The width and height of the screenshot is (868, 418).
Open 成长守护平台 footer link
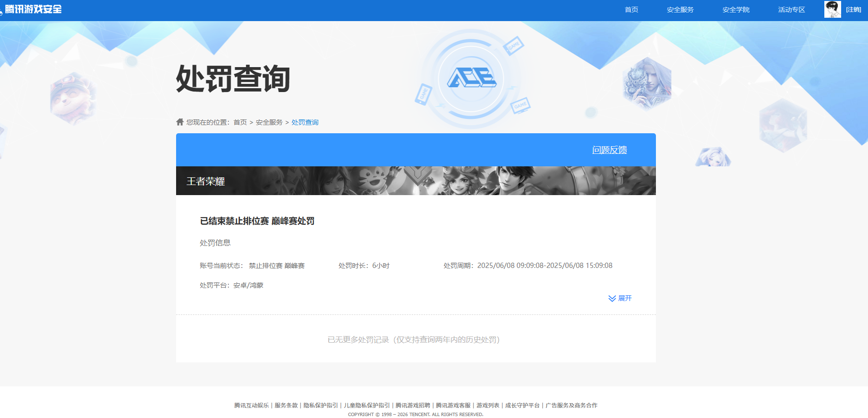tap(522, 405)
